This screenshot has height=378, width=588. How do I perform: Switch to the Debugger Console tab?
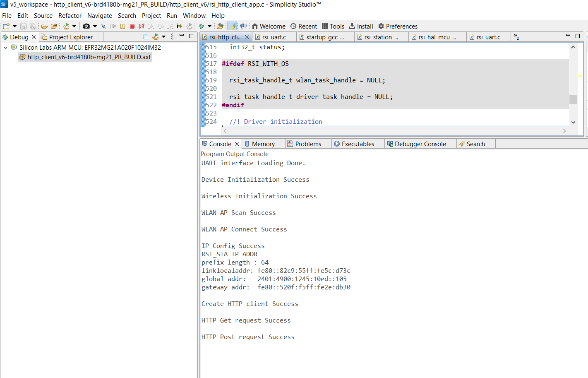(417, 144)
